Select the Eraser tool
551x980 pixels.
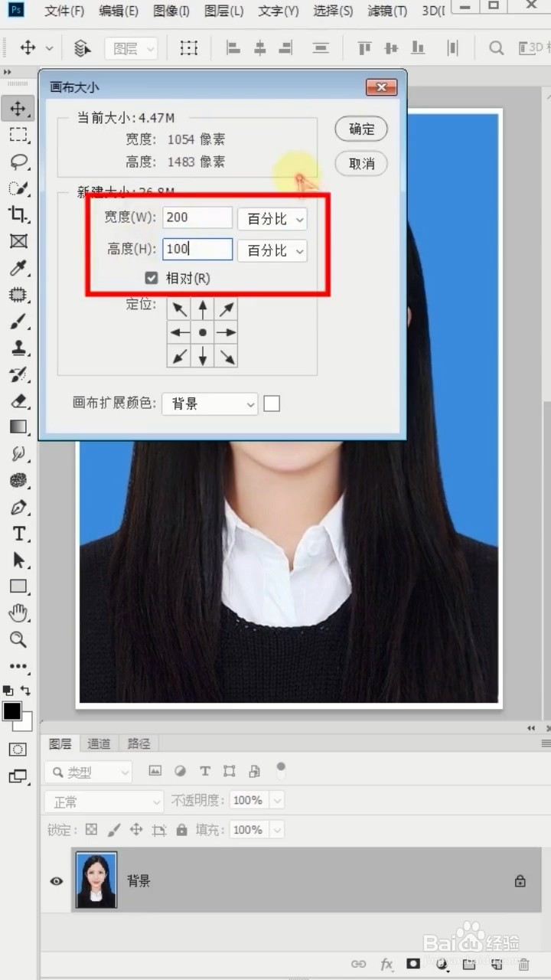click(x=18, y=400)
